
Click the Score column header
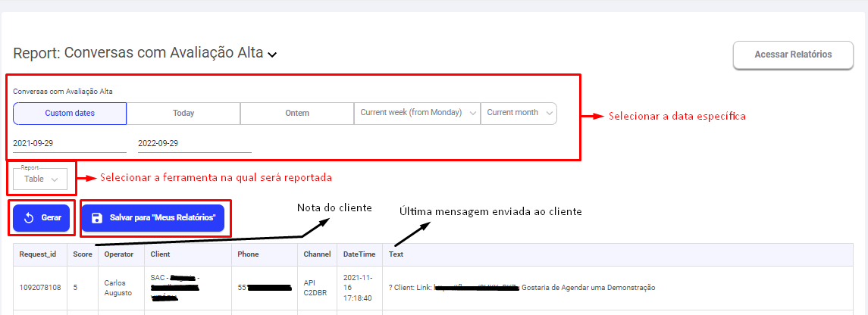(83, 254)
